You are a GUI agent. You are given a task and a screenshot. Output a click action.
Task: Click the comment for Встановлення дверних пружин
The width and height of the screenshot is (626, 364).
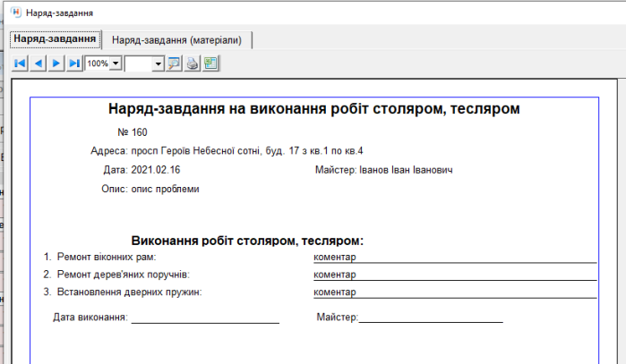coord(335,292)
